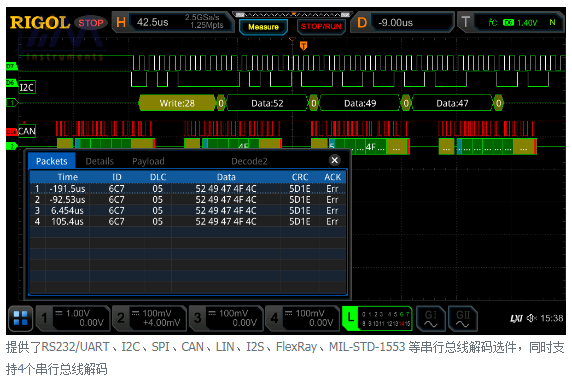This screenshot has height=386, width=572.
Task: Select packet row with time -191.5us
Action: [188, 189]
